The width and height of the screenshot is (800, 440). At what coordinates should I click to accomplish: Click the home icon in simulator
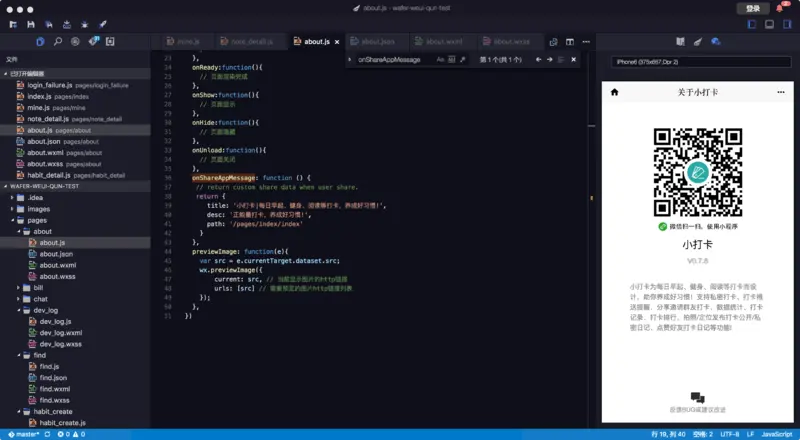(614, 92)
